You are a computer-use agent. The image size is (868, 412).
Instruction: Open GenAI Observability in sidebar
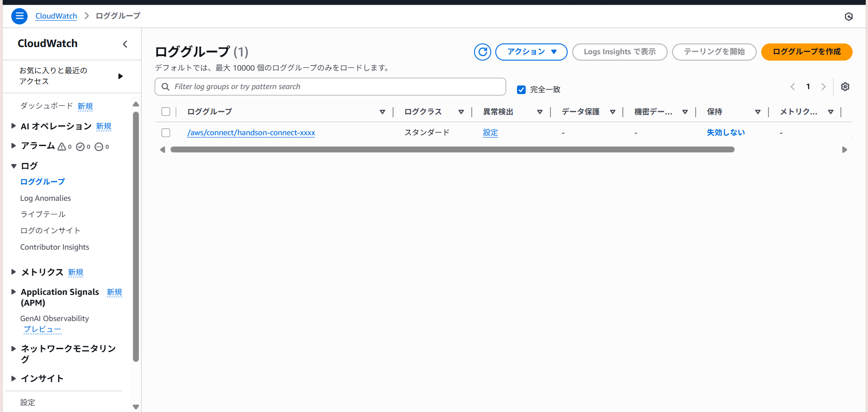55,318
